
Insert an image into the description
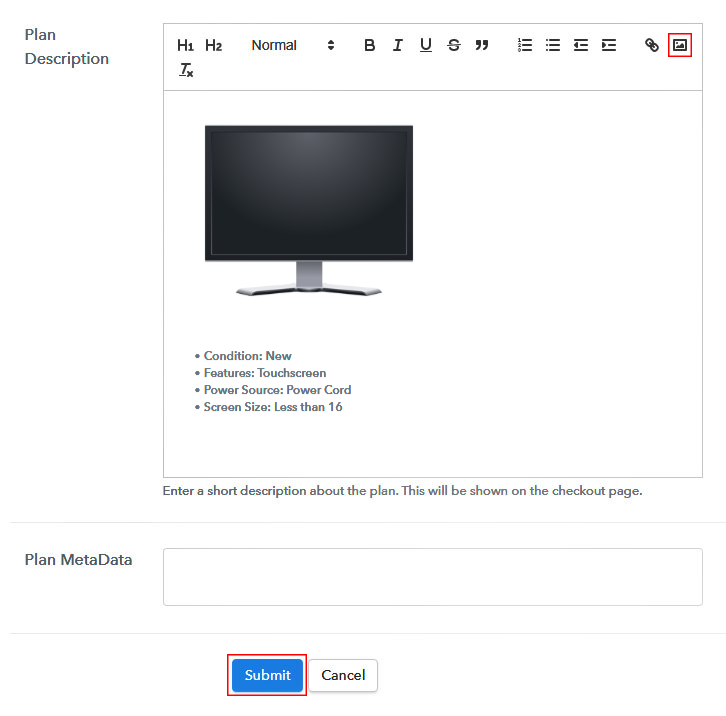[680, 45]
